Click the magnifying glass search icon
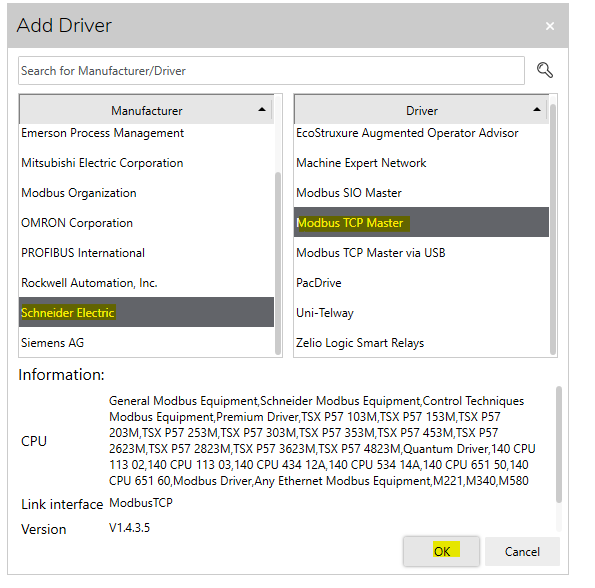 tap(545, 70)
